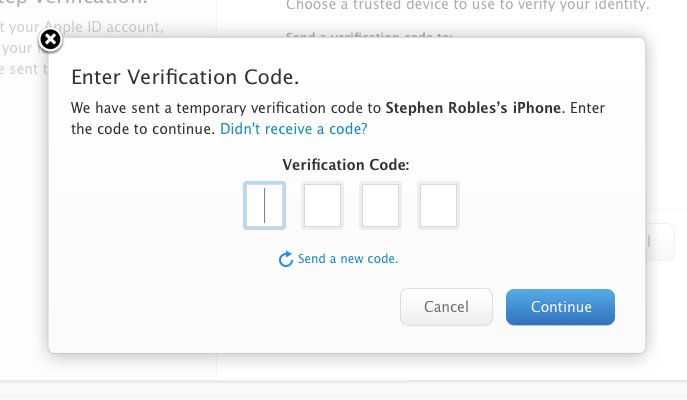687x400 pixels.
Task: Click the gray footer bar below the dialog
Action: [x=344, y=390]
